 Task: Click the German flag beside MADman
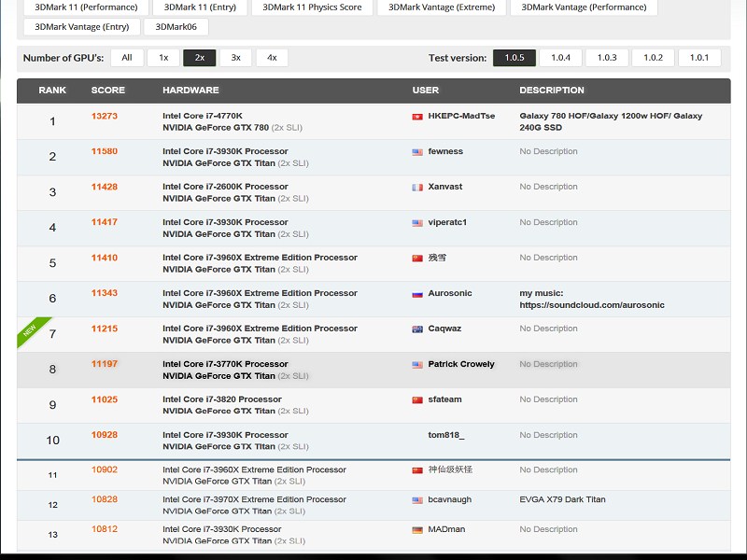[417, 530]
